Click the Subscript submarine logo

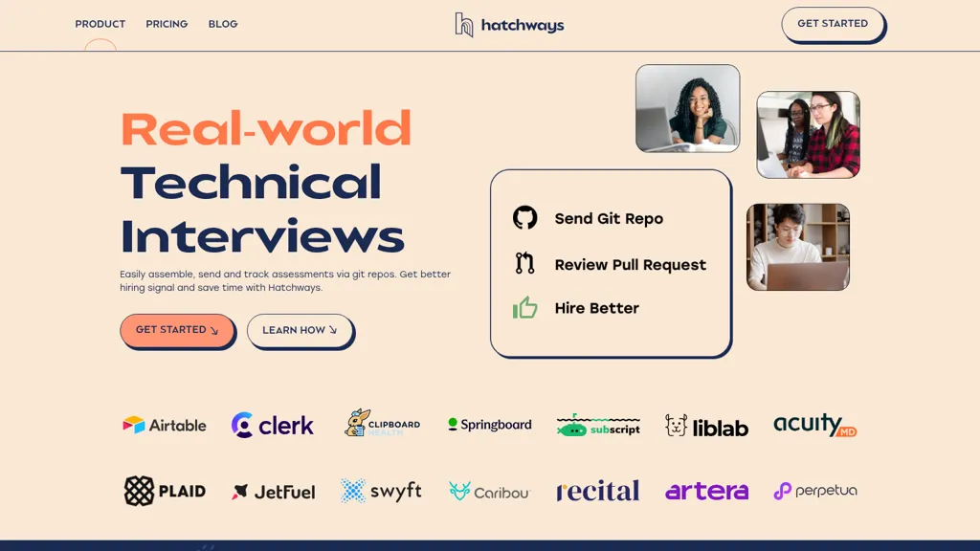tap(598, 426)
